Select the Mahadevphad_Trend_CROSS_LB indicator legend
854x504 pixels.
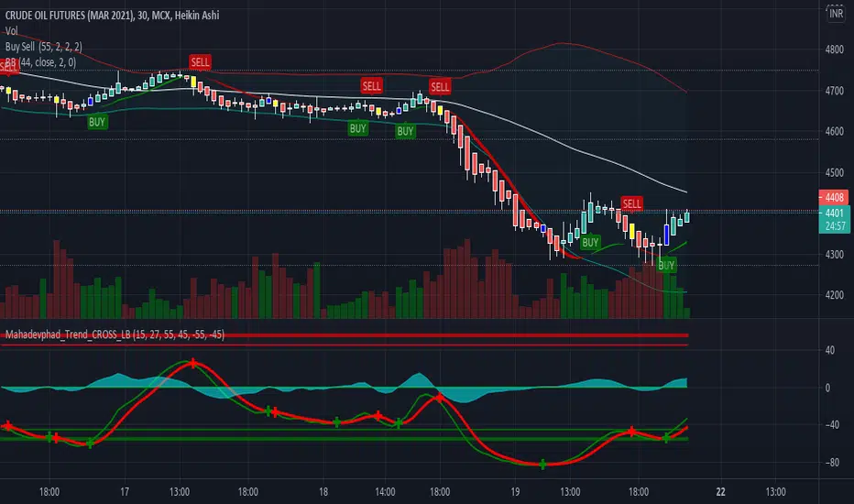click(x=115, y=334)
